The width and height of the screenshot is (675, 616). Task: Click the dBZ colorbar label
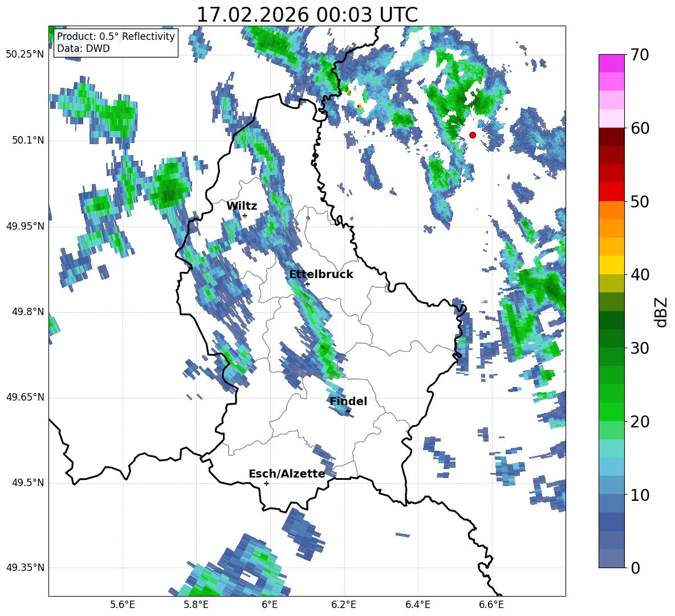[x=661, y=312]
